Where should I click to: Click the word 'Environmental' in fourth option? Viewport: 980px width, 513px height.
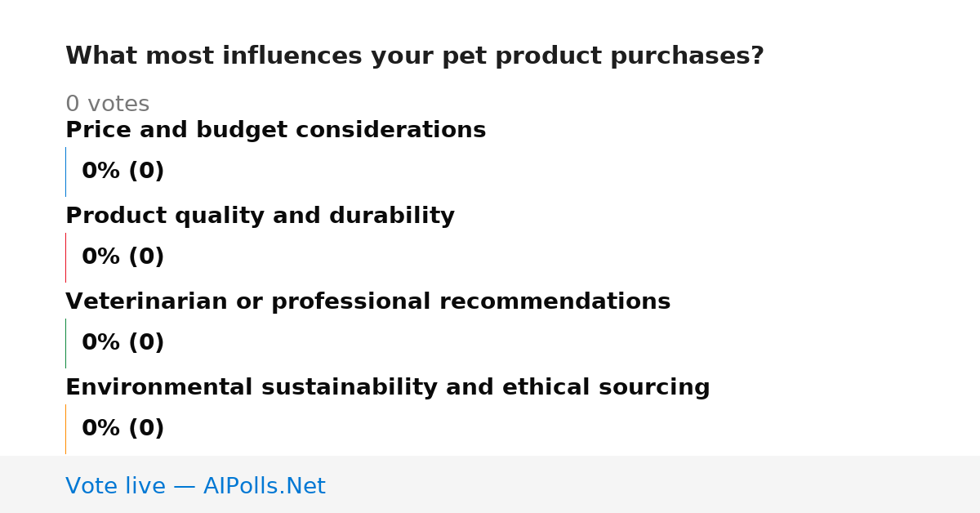click(x=159, y=388)
